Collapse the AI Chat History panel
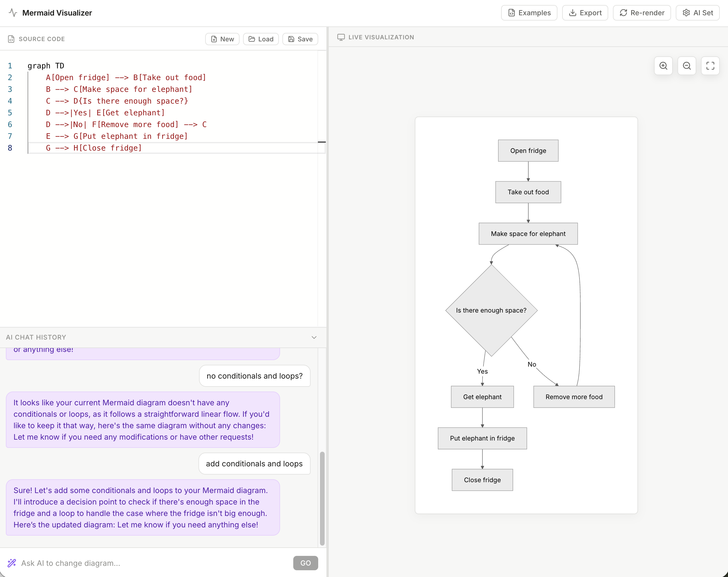 pos(314,337)
